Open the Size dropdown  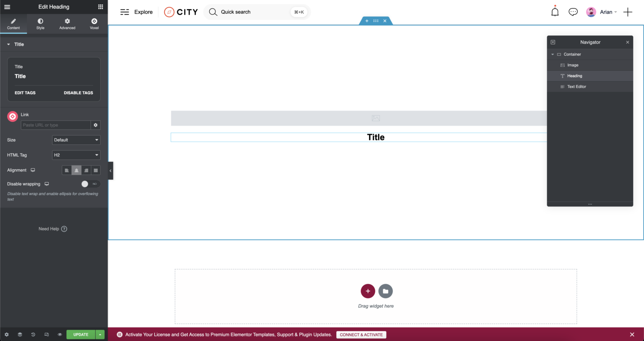point(76,140)
